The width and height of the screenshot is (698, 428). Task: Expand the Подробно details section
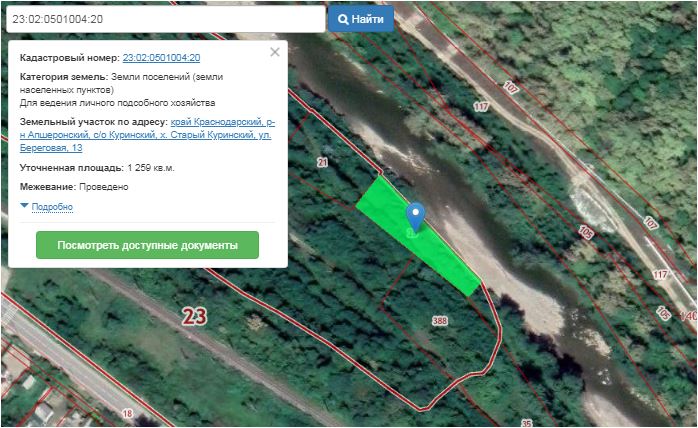52,207
